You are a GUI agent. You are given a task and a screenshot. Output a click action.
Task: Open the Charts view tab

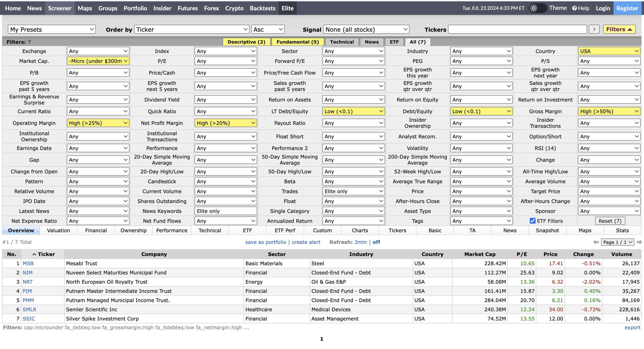coord(360,230)
